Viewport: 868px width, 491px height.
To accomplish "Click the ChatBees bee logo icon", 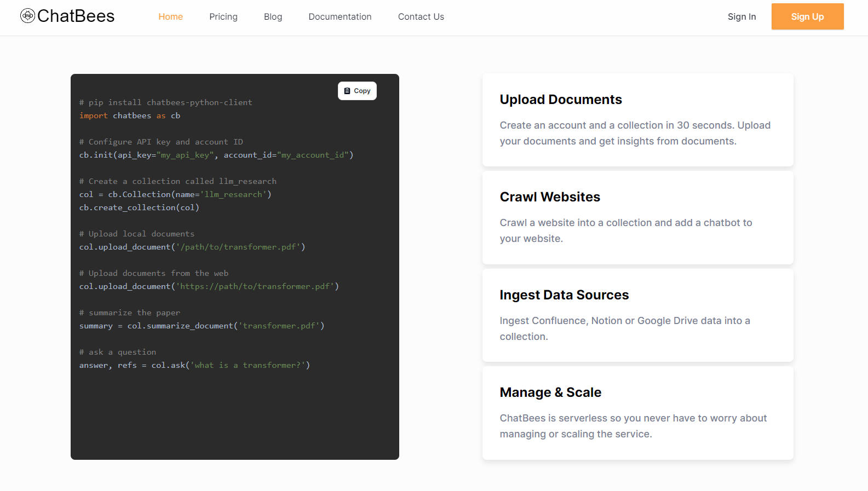I will (27, 16).
